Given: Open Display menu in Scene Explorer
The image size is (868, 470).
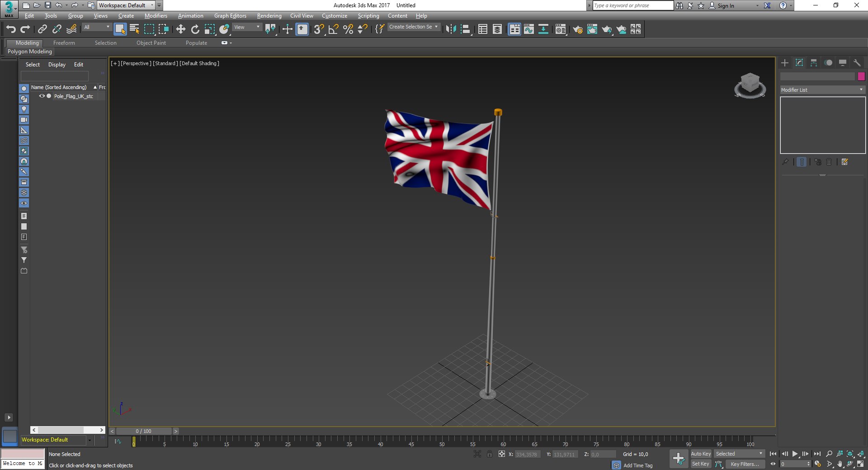Looking at the screenshot, I should (57, 65).
